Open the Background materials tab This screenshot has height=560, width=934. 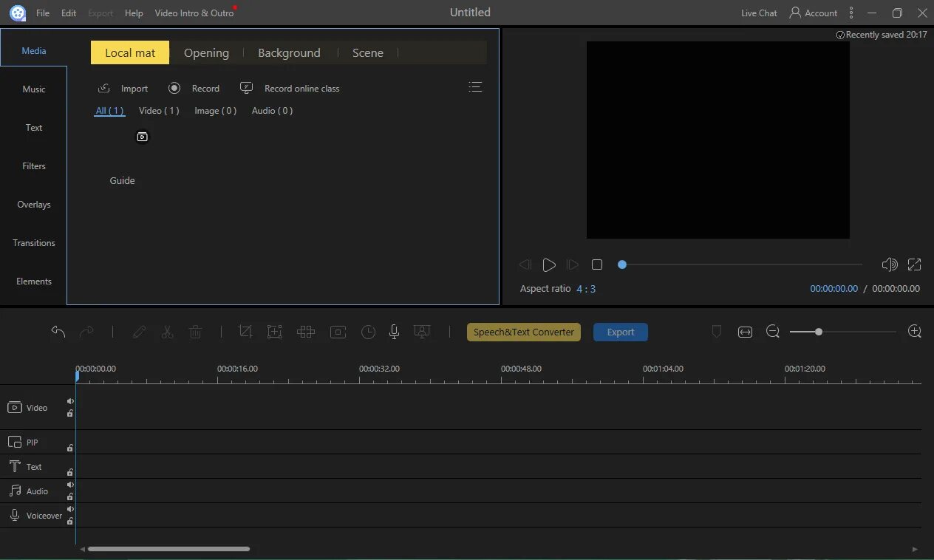(x=289, y=53)
